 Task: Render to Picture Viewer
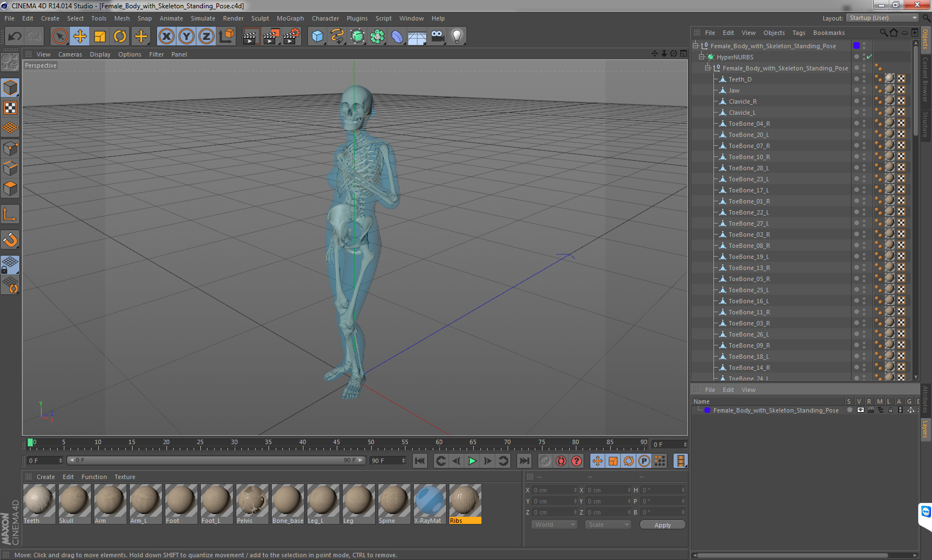pyautogui.click(x=271, y=37)
